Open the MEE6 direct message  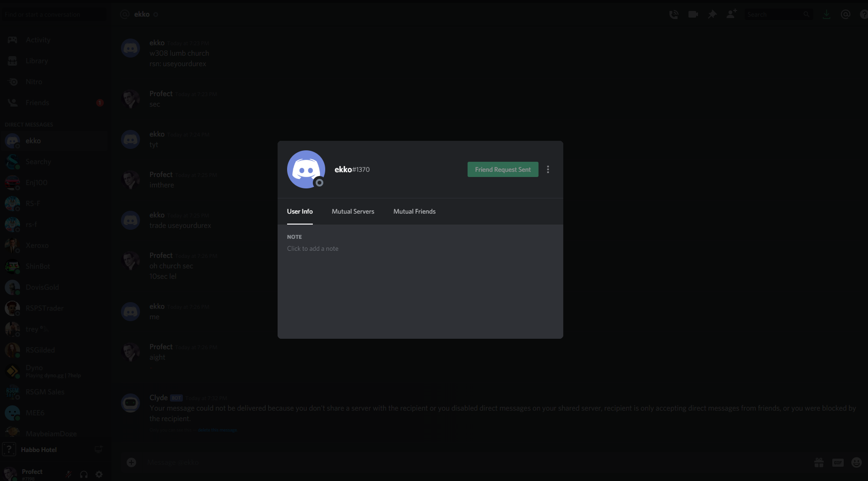pyautogui.click(x=54, y=413)
